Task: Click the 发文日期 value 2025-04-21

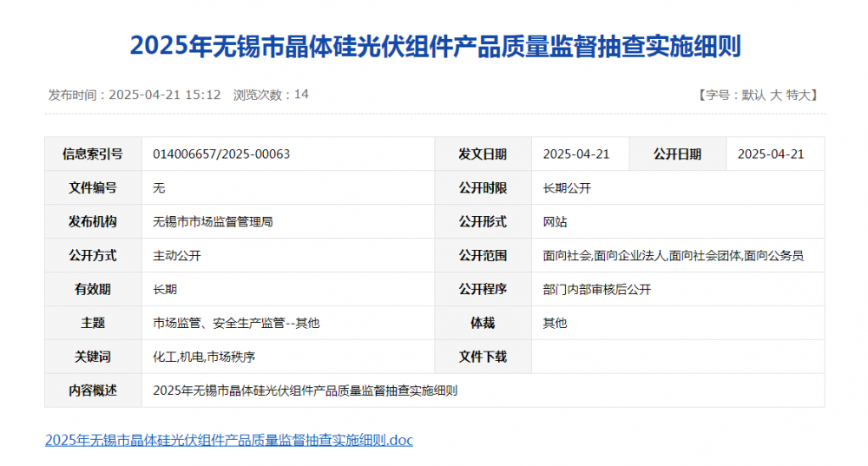Action: tap(576, 154)
